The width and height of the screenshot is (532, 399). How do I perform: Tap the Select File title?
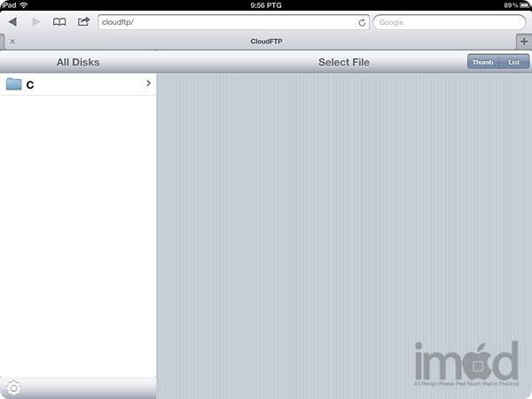(343, 62)
